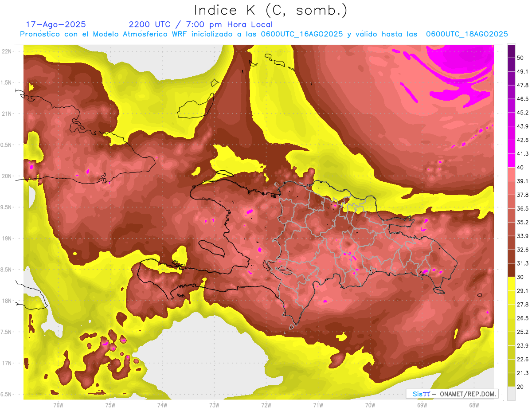Screen dimensions: 532x411
Task: Click the '70W' longitude label
Action: coord(370,405)
